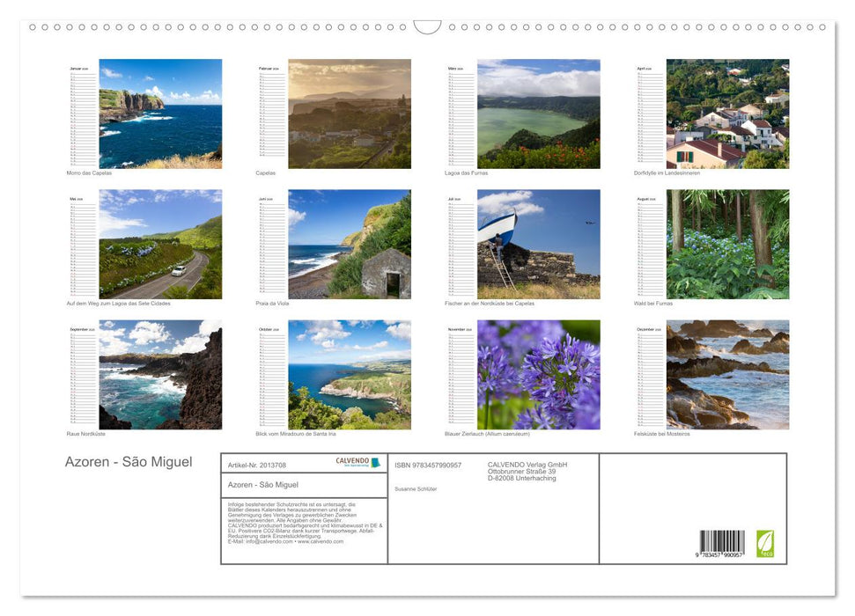Click the www.calvendo.com link in disclaimer
The height and width of the screenshot is (616, 855).
point(320,542)
